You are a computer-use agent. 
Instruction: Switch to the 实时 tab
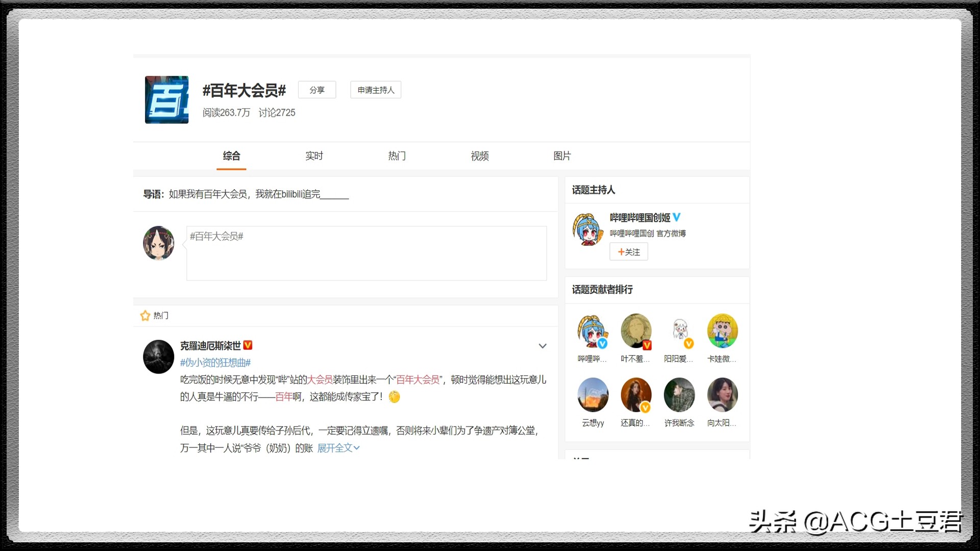(314, 156)
